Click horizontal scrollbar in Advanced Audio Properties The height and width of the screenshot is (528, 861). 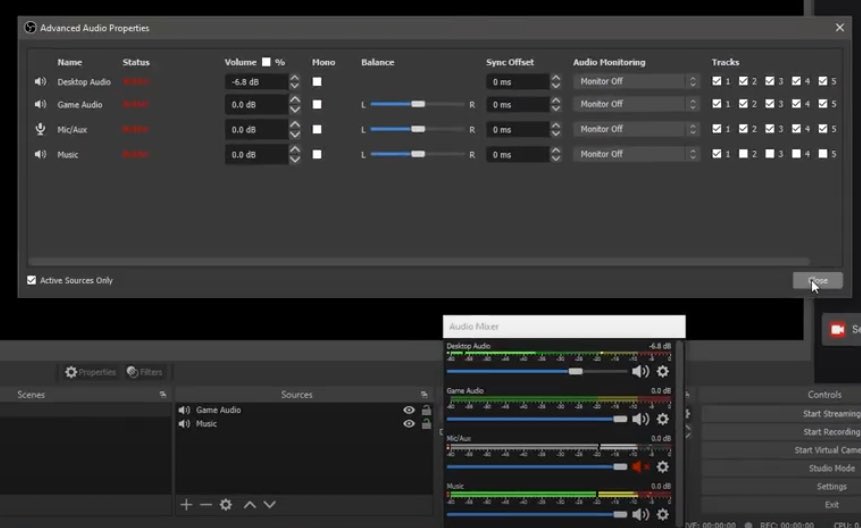420,262
